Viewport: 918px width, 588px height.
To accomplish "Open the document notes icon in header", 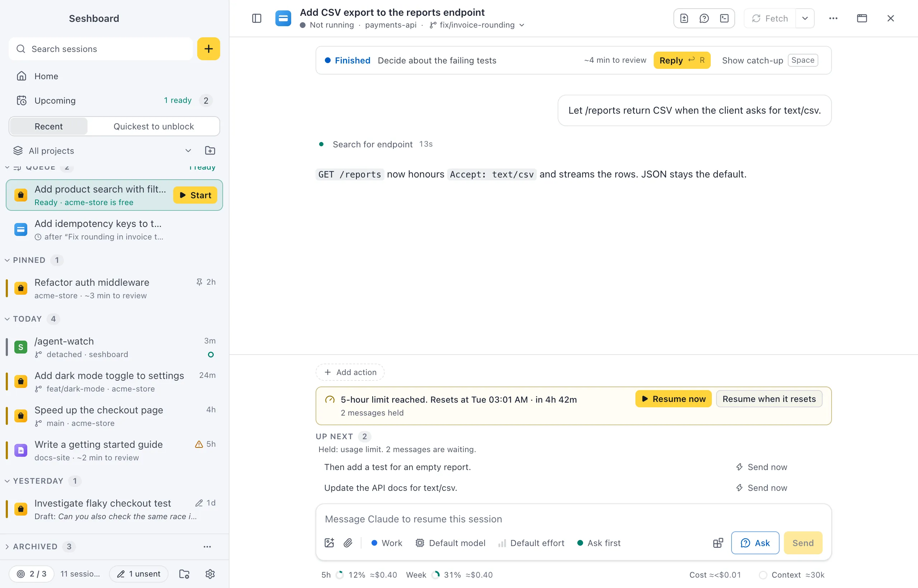I will point(684,18).
